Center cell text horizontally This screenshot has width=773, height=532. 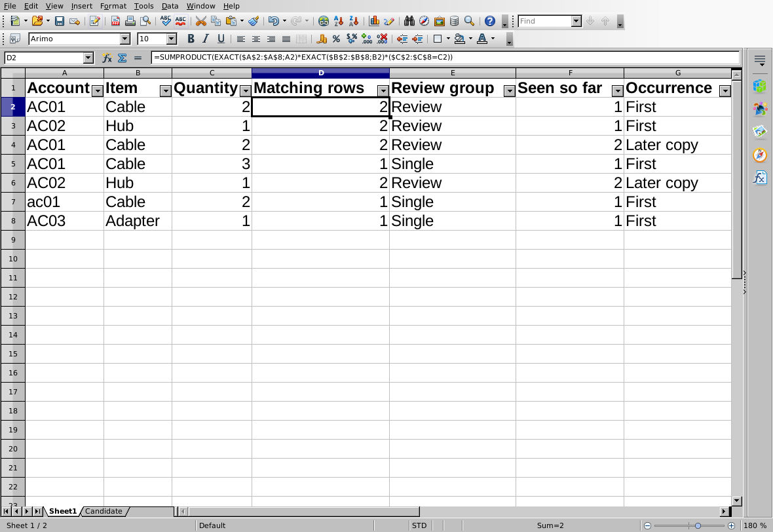(256, 39)
